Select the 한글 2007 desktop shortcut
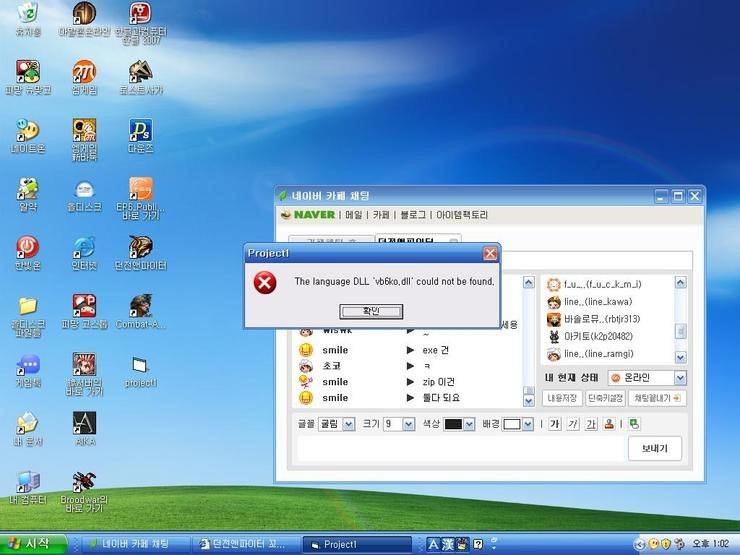 coord(141,23)
